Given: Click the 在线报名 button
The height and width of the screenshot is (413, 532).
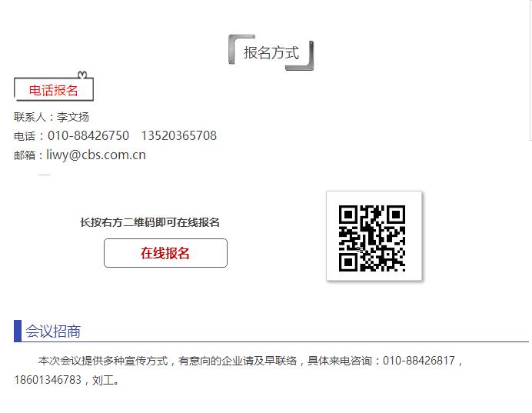Looking at the screenshot, I should coord(165,253).
